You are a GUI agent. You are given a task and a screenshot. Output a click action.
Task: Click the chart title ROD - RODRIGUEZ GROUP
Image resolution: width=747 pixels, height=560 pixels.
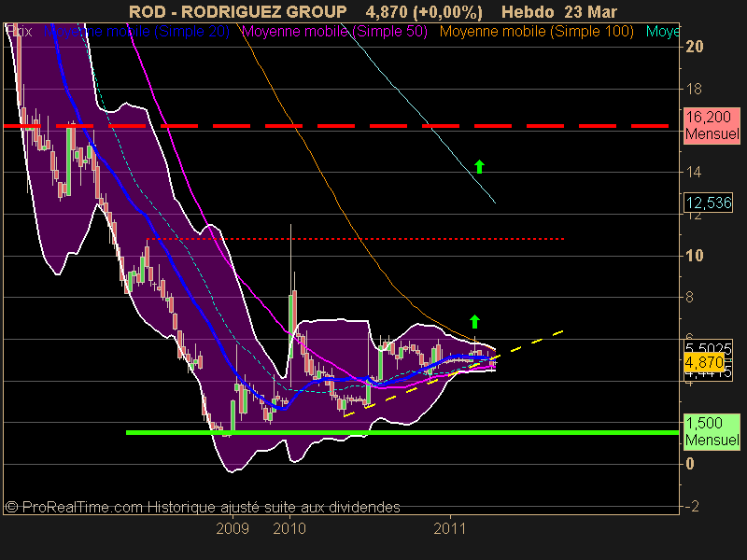coord(238,11)
